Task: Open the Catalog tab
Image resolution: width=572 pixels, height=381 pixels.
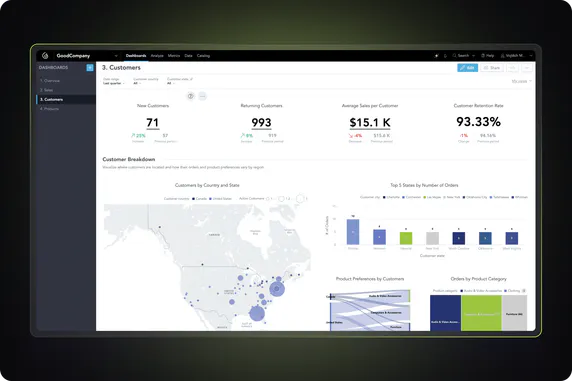Action: (203, 56)
